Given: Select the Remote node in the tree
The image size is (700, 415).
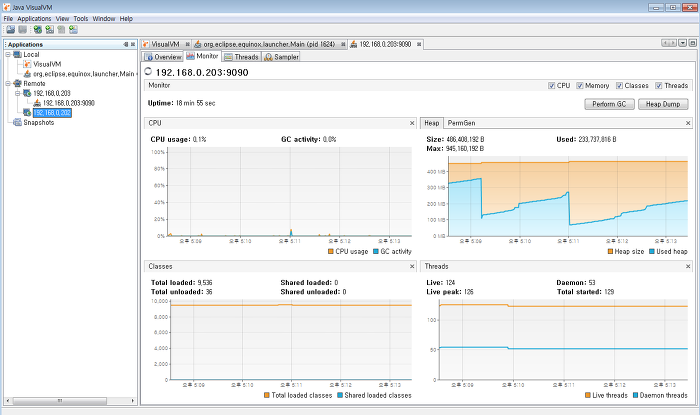Looking at the screenshot, I should 34,83.
